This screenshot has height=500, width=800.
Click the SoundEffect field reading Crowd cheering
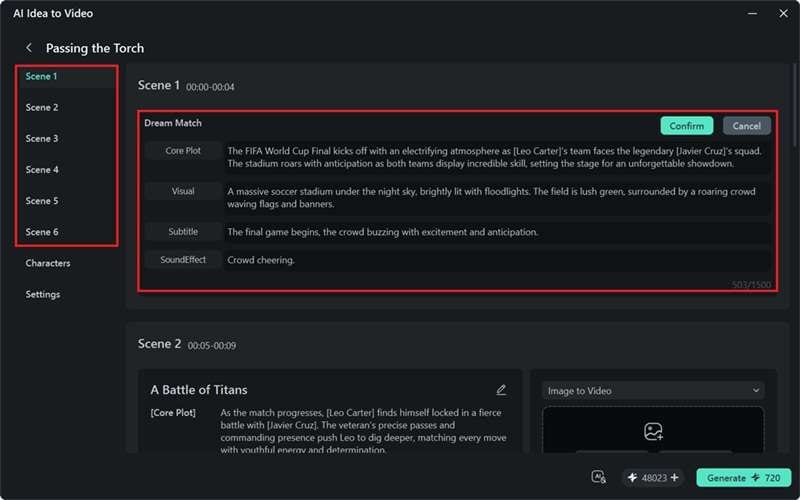click(497, 260)
